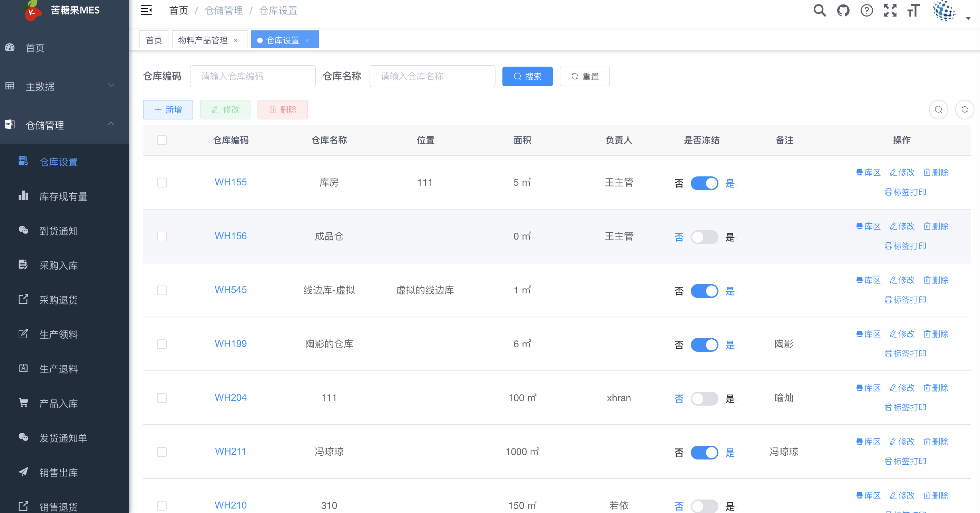Screen dimensions: 980x513
Task: Click the 重置 button
Action: [x=584, y=77]
